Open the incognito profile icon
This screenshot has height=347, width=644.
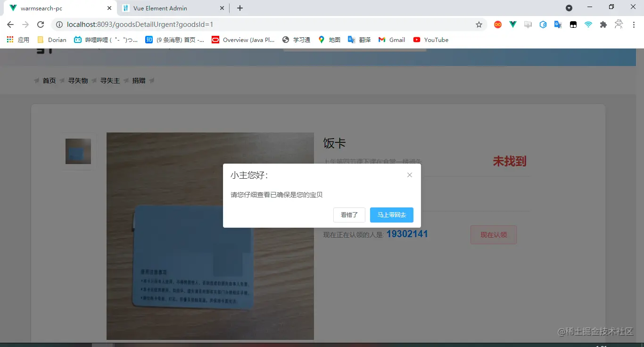tap(619, 25)
